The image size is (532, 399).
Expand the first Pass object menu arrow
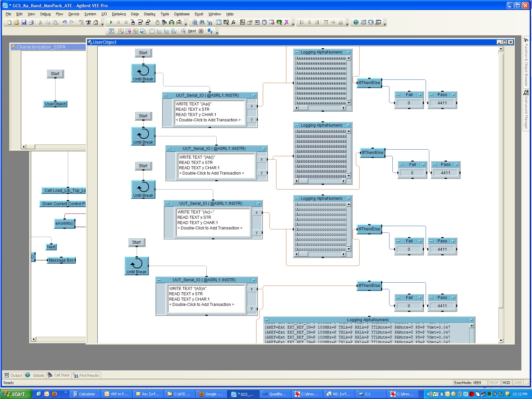pos(453,95)
